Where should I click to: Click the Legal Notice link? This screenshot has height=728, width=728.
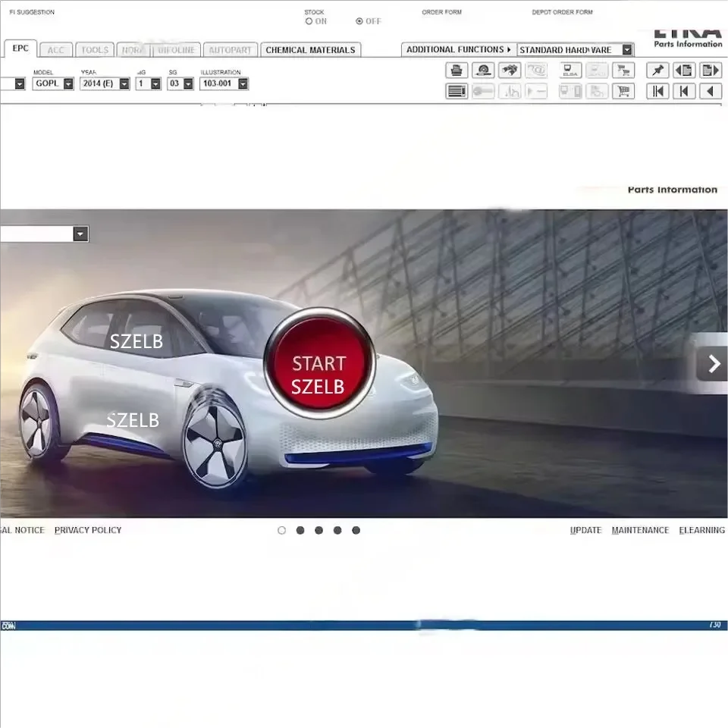tap(22, 530)
